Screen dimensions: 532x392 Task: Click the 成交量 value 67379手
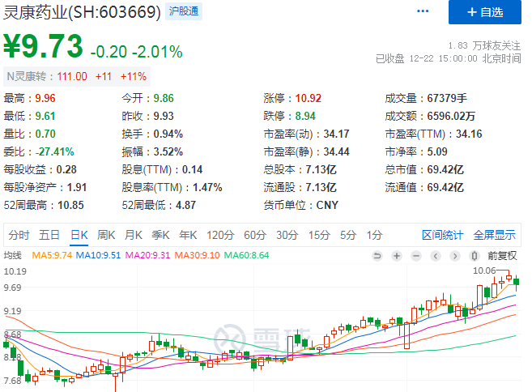coord(447,99)
